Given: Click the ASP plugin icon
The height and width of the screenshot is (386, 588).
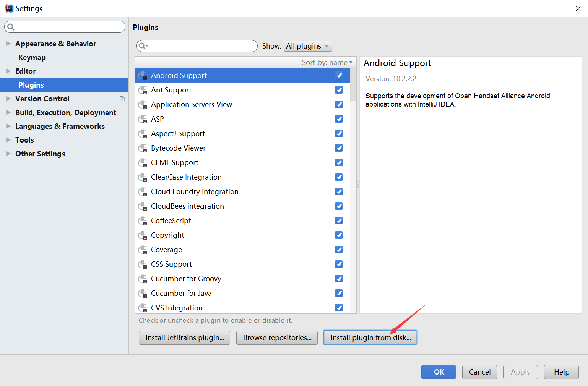Looking at the screenshot, I should point(143,119).
